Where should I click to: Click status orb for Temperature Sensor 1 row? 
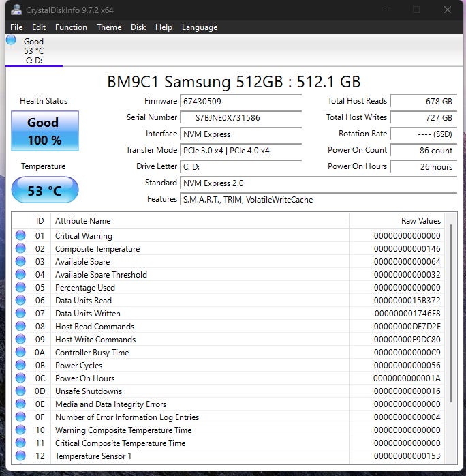point(20,456)
